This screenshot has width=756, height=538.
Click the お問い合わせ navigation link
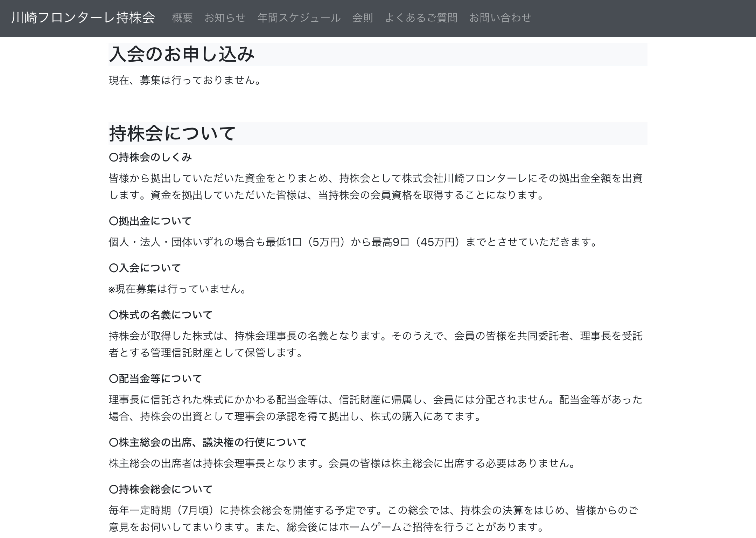coord(500,18)
